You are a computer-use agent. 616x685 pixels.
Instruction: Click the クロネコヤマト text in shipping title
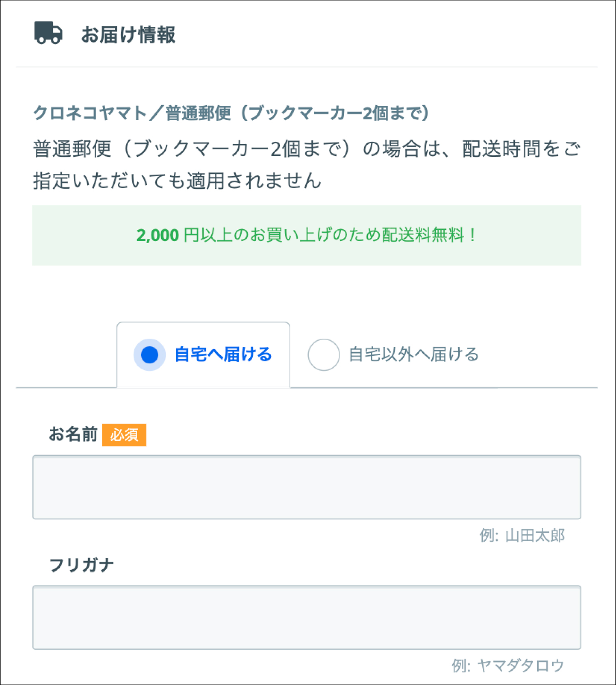coord(89,113)
